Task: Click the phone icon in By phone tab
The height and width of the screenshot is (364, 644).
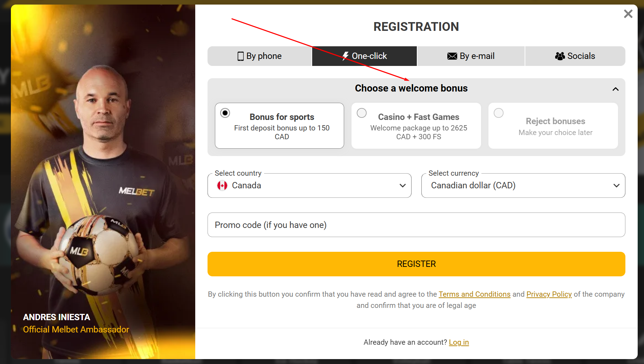Action: click(241, 56)
